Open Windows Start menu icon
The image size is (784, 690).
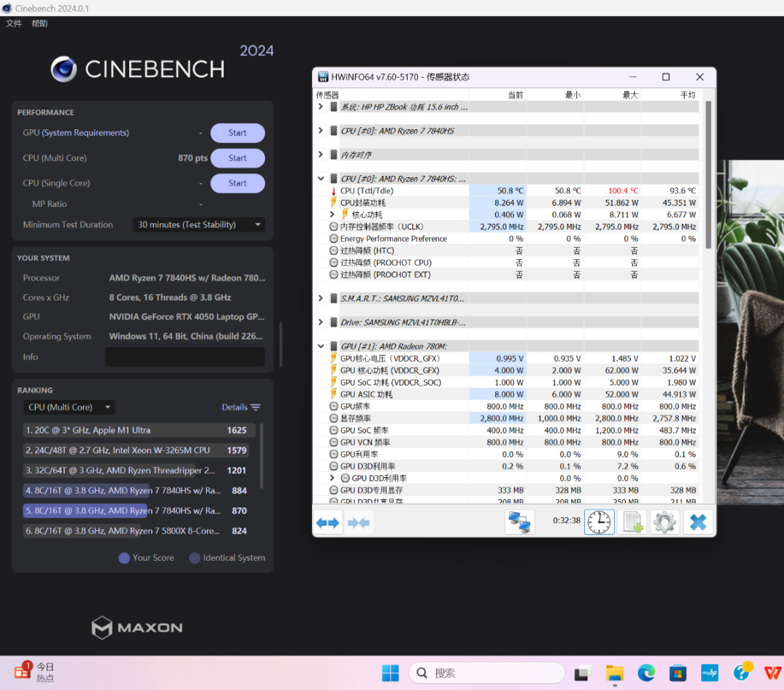pos(390,673)
